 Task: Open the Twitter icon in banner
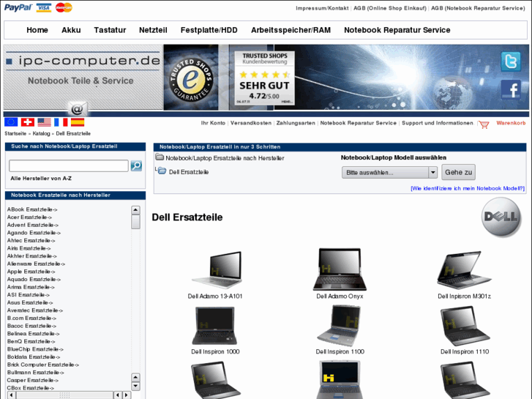[511, 61]
